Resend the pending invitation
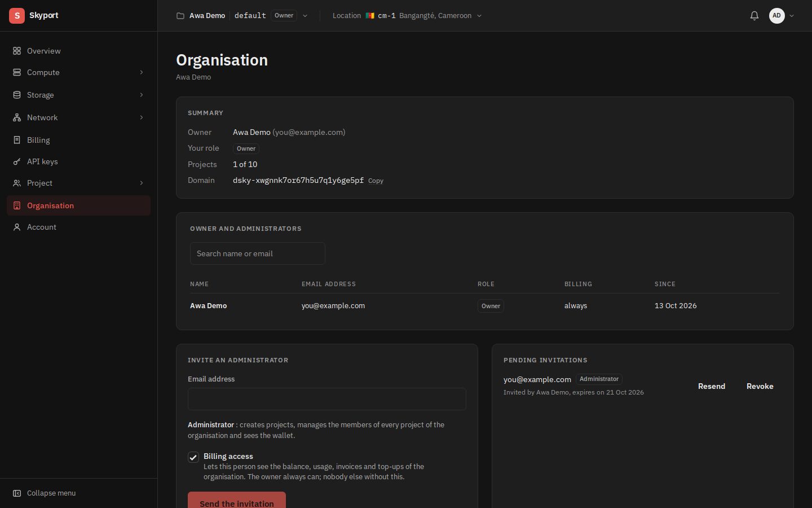 point(712,386)
